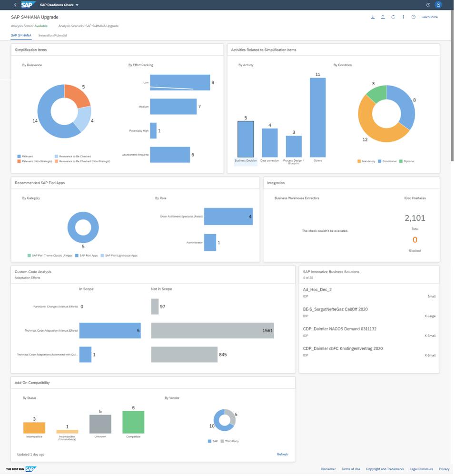Viewport: 455px width, 476px height.
Task: Click the SAP logo in header
Action: [28, 5]
